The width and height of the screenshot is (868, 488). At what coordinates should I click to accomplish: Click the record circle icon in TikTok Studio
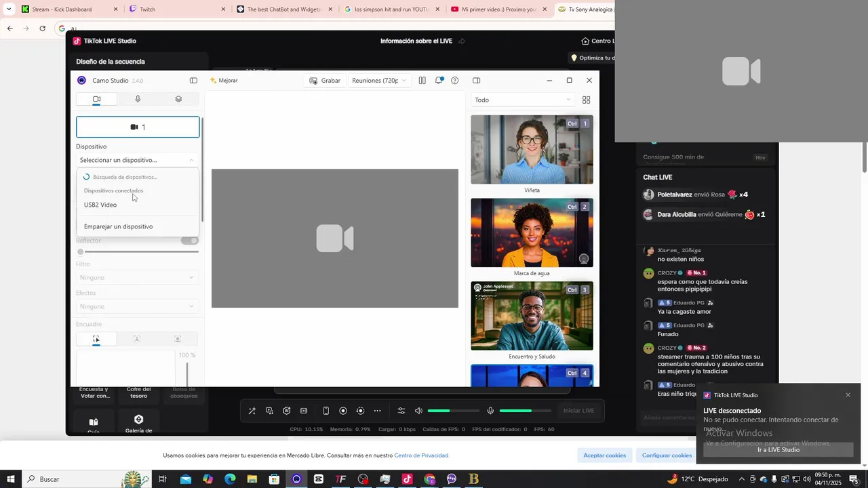pos(343,411)
